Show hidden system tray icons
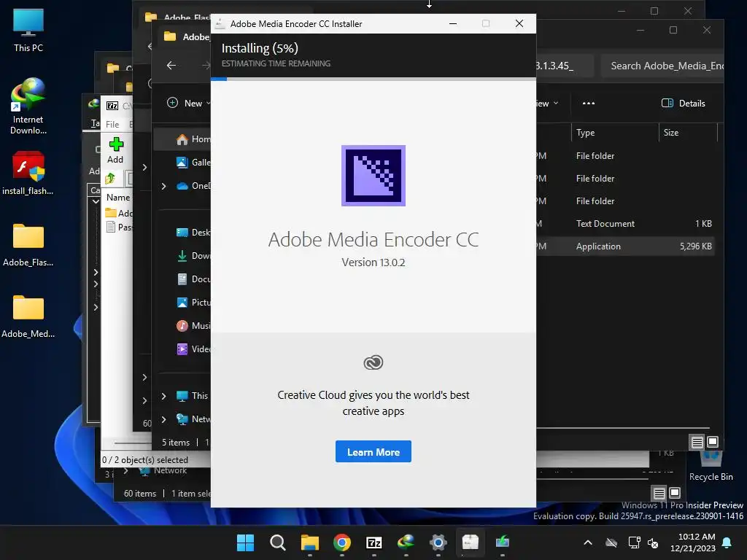 (588, 542)
